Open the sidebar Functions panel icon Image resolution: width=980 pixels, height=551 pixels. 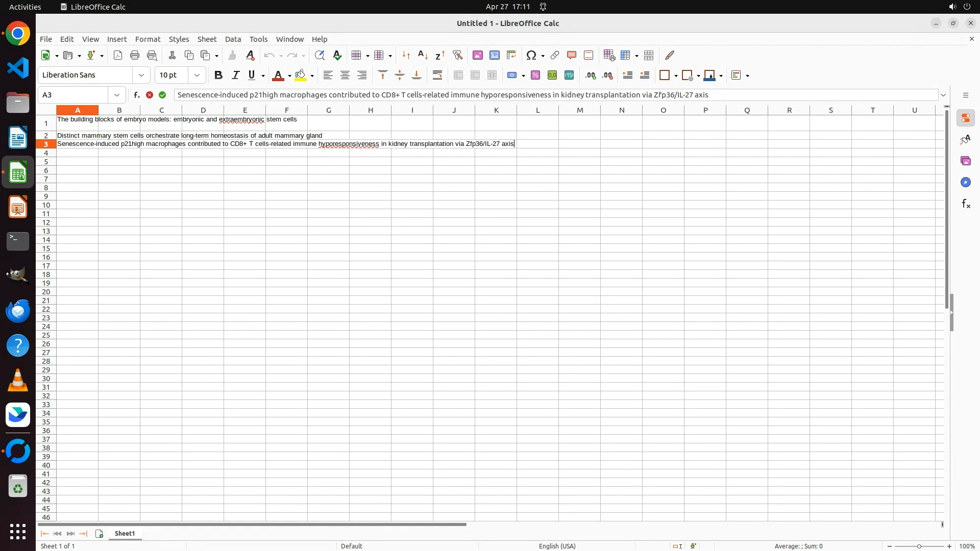pos(966,204)
